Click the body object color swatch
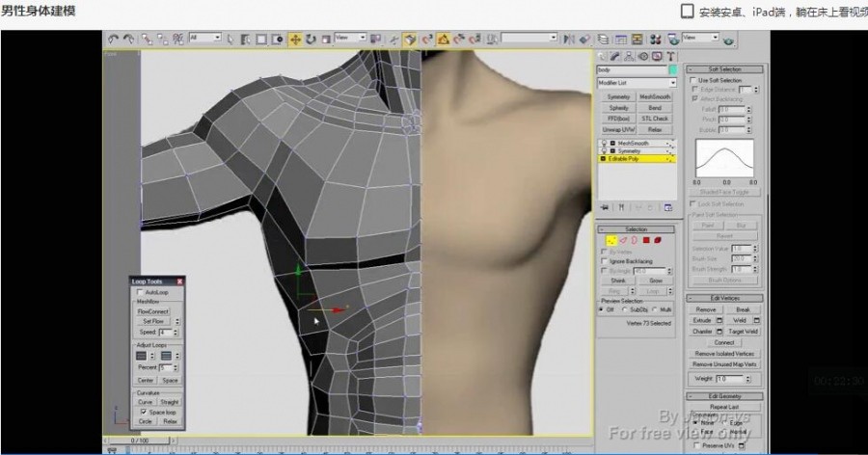868x455 pixels. 673,70
